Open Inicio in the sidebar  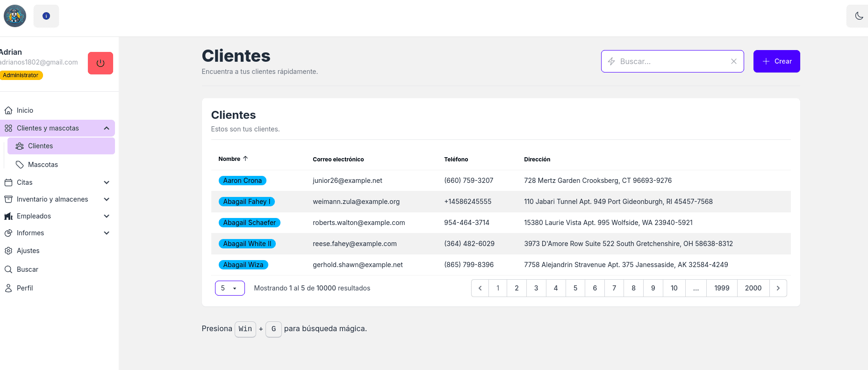(x=57, y=110)
